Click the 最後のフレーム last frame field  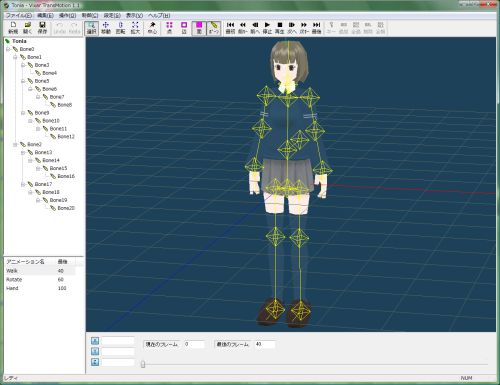(265, 344)
